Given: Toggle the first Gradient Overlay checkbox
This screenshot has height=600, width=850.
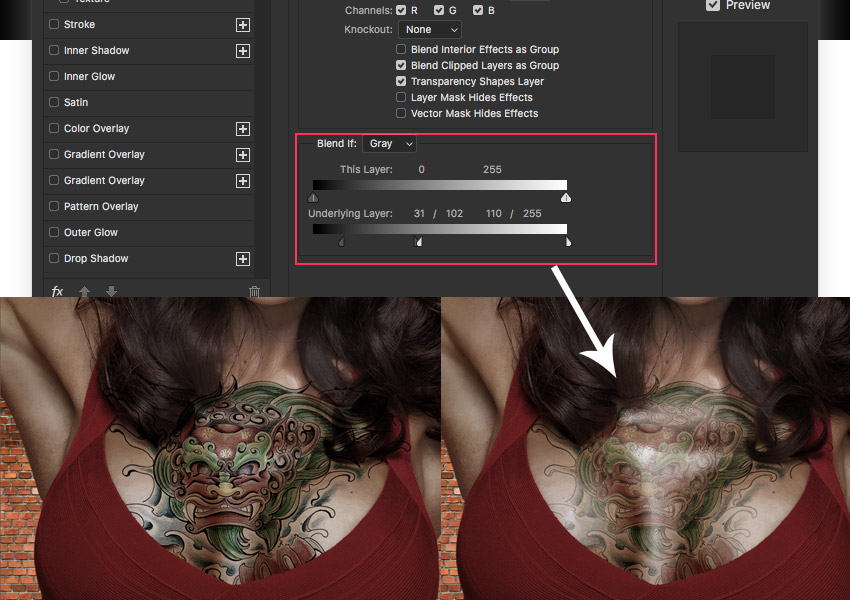Looking at the screenshot, I should pos(54,154).
